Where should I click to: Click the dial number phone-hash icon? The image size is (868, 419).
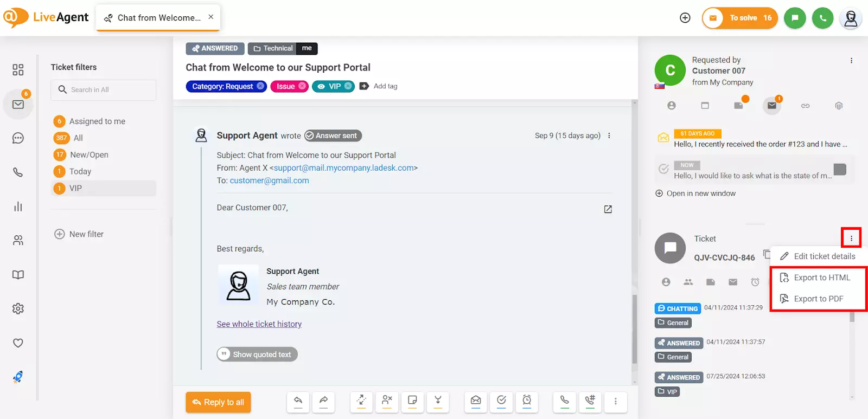(590, 402)
